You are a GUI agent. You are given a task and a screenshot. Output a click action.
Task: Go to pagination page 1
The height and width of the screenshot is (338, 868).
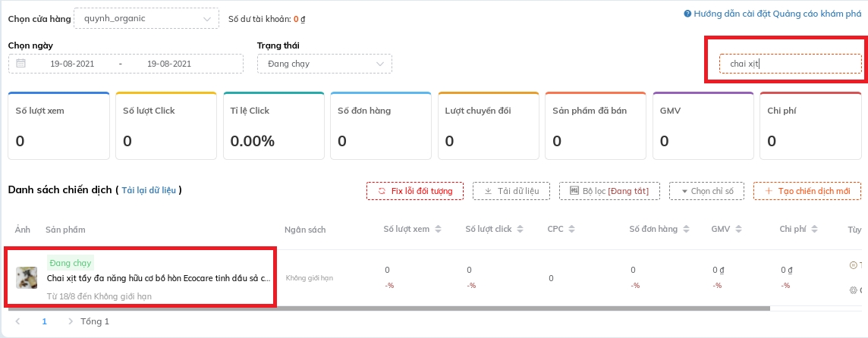[x=44, y=321]
